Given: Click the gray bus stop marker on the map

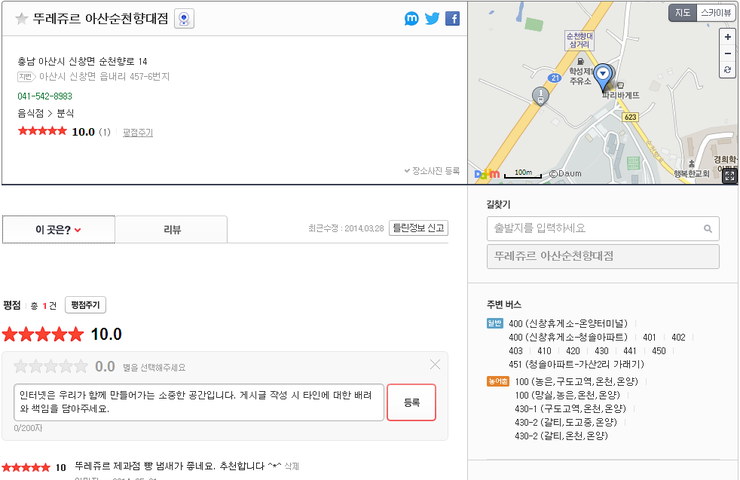Looking at the screenshot, I should coord(540,96).
